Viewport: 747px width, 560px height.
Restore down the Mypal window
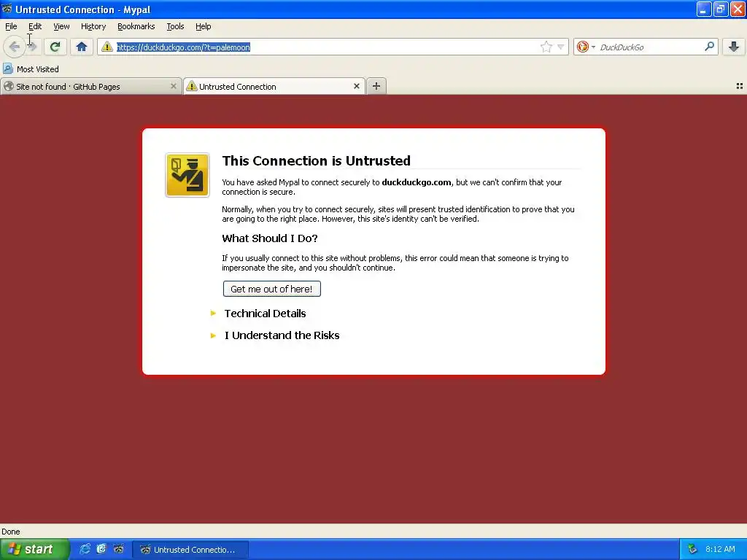point(720,9)
